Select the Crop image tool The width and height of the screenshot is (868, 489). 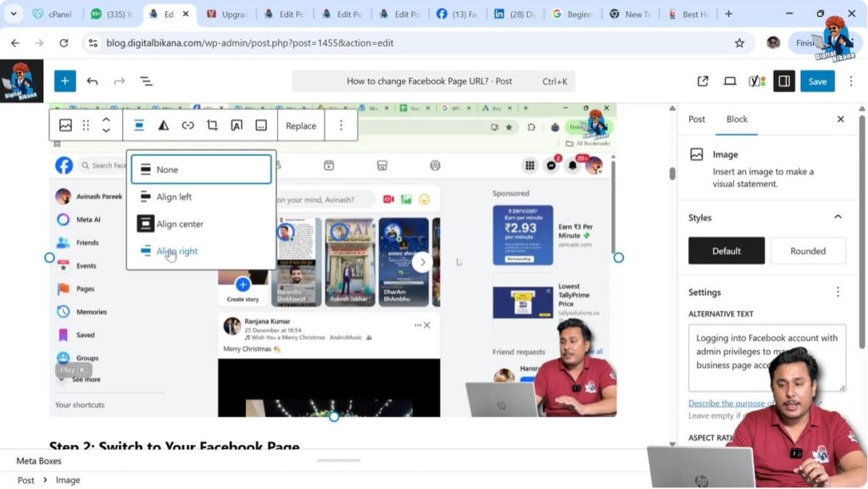pos(212,125)
